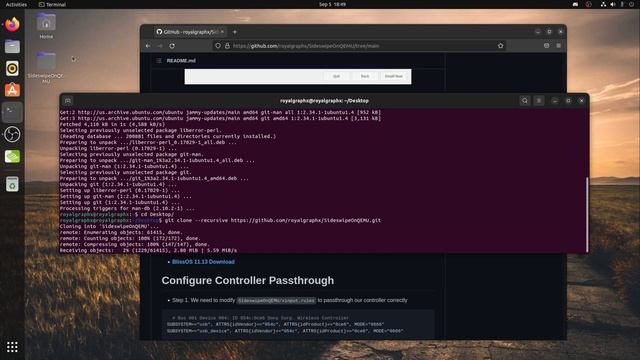
Task: Open the terminal hamburger menu
Action: pos(539,100)
